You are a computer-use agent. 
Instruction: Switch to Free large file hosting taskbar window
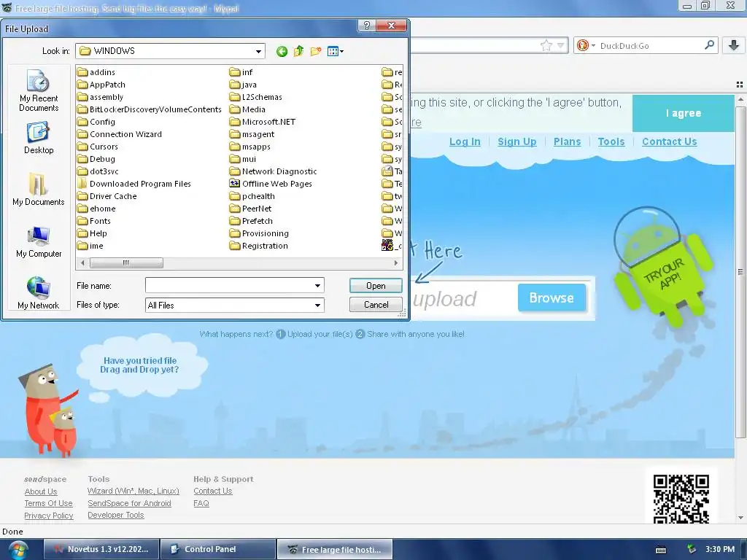click(x=335, y=549)
